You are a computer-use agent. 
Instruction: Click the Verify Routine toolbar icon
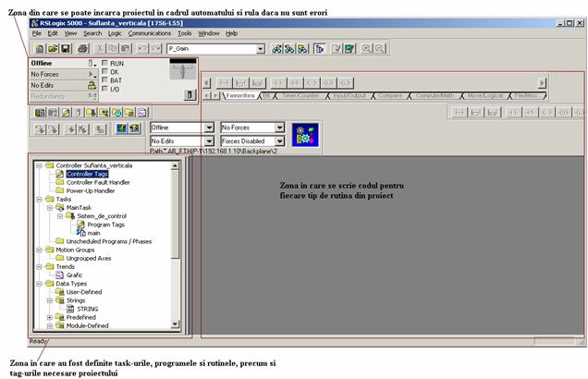coord(337,49)
